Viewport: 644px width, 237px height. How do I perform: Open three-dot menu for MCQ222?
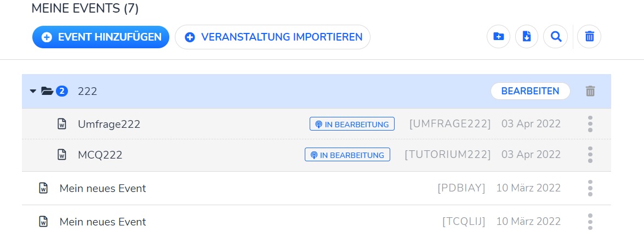[590, 155]
